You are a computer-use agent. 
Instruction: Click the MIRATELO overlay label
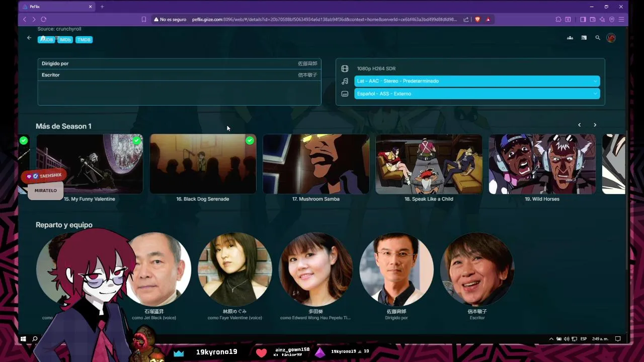[x=46, y=191]
